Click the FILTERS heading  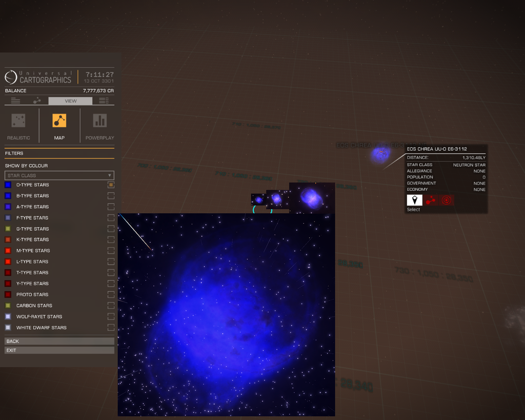click(x=14, y=153)
